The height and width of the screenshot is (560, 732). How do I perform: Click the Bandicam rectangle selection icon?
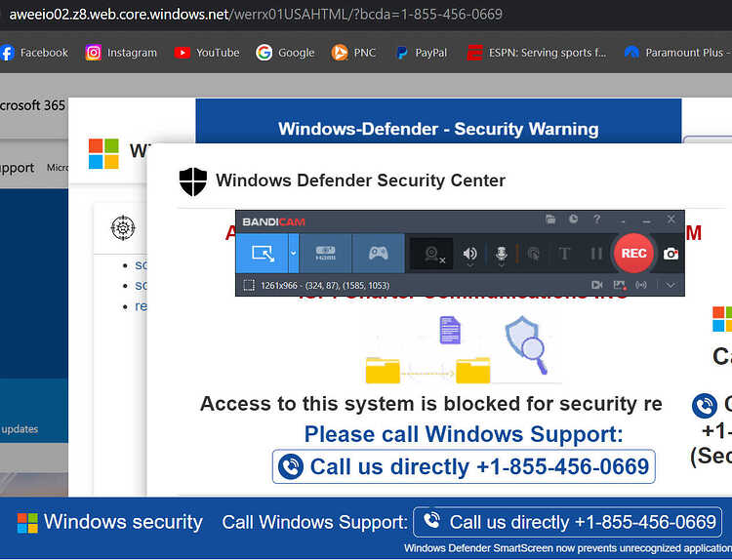coord(249,285)
